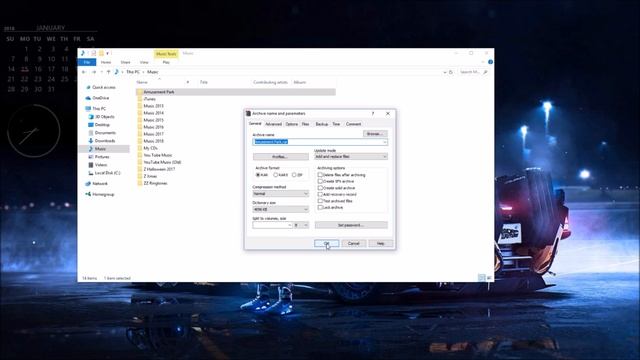640x360 pixels.
Task: Select the Music 2014 folder
Action: (153, 113)
